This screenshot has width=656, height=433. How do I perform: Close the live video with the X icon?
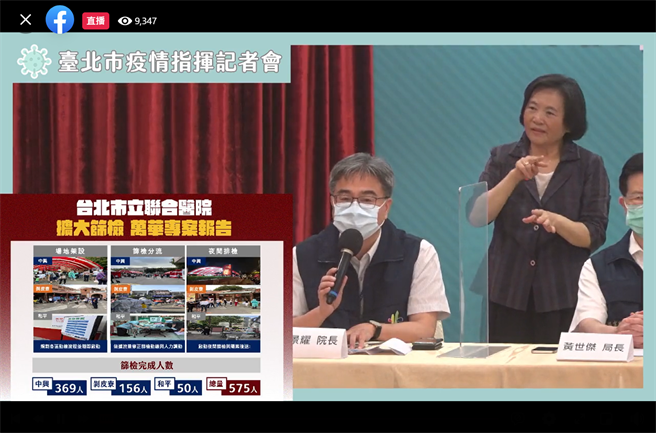pos(26,20)
